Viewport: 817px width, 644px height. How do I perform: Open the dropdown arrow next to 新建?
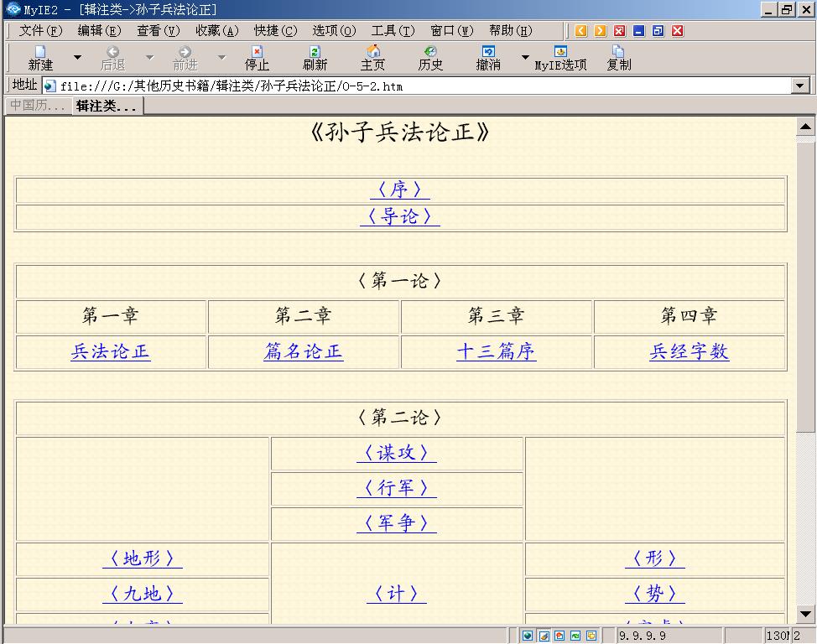tap(77, 57)
